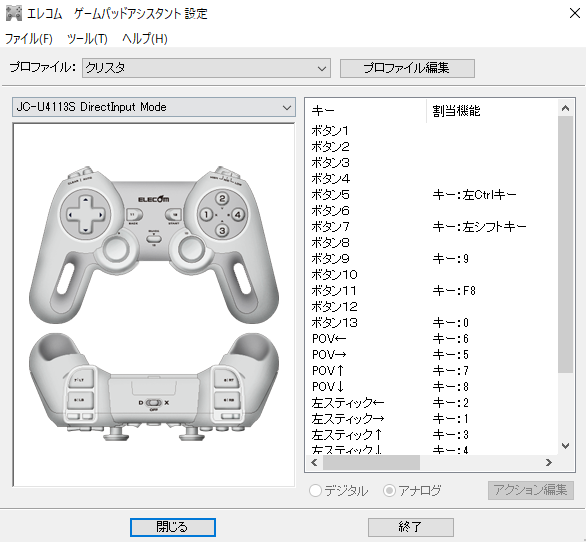Click the D-pad on the gamepad image

[86, 215]
